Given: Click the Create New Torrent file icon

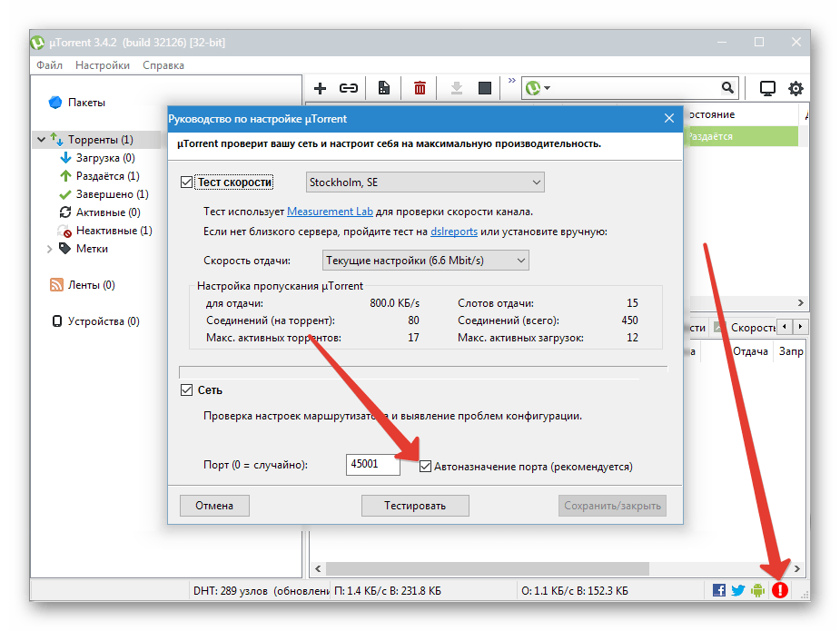Looking at the screenshot, I should click(384, 88).
